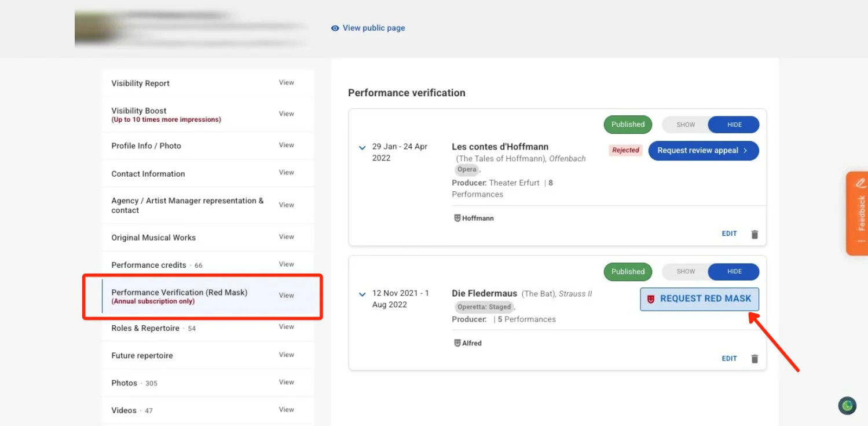This screenshot has width=868, height=426.
Task: Delete the Les contes d'Hoffmann entry
Action: click(755, 235)
